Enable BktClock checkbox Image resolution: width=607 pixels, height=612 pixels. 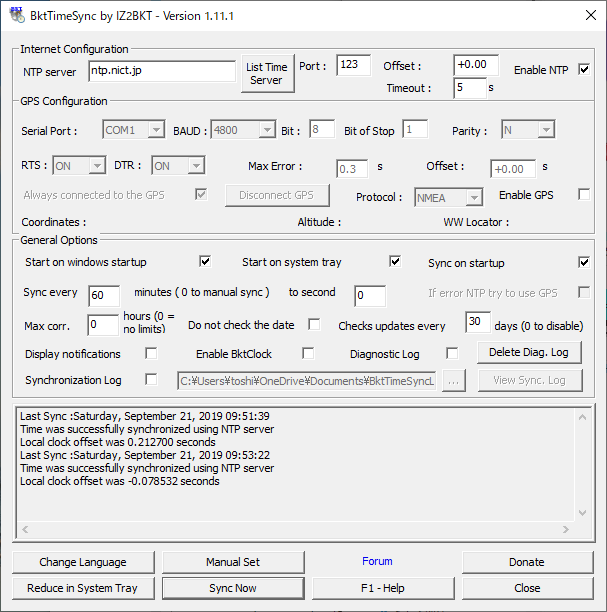pyautogui.click(x=308, y=353)
